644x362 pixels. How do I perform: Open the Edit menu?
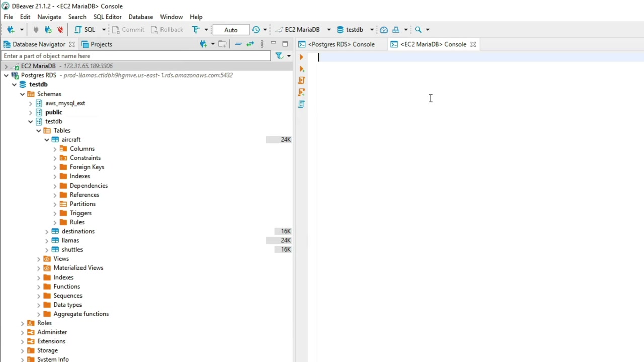point(25,17)
